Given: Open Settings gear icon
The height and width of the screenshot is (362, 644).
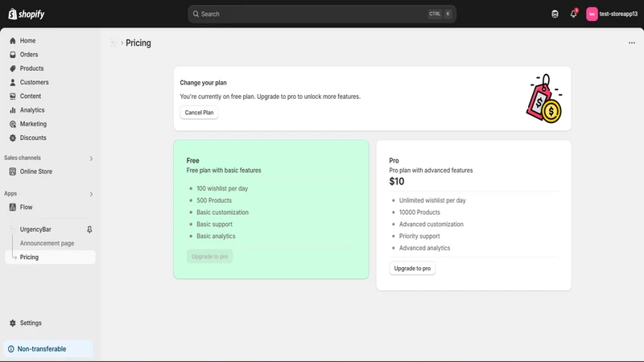Looking at the screenshot, I should tap(13, 323).
